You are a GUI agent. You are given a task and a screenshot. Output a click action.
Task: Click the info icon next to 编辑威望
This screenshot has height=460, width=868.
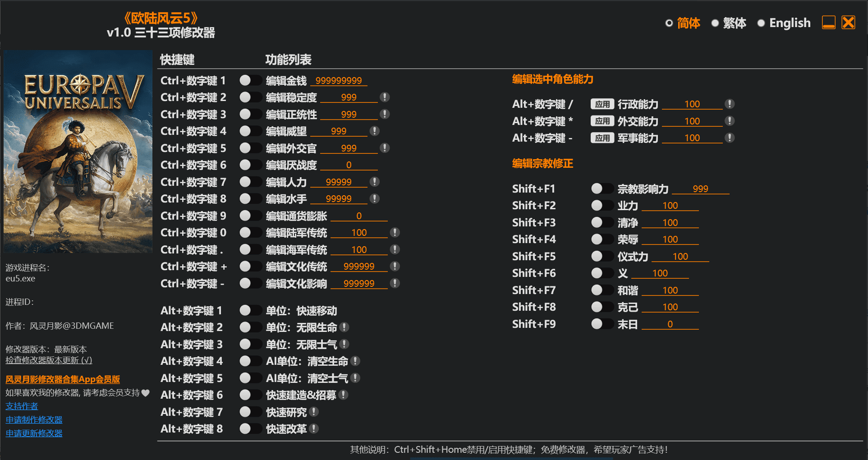pyautogui.click(x=374, y=131)
